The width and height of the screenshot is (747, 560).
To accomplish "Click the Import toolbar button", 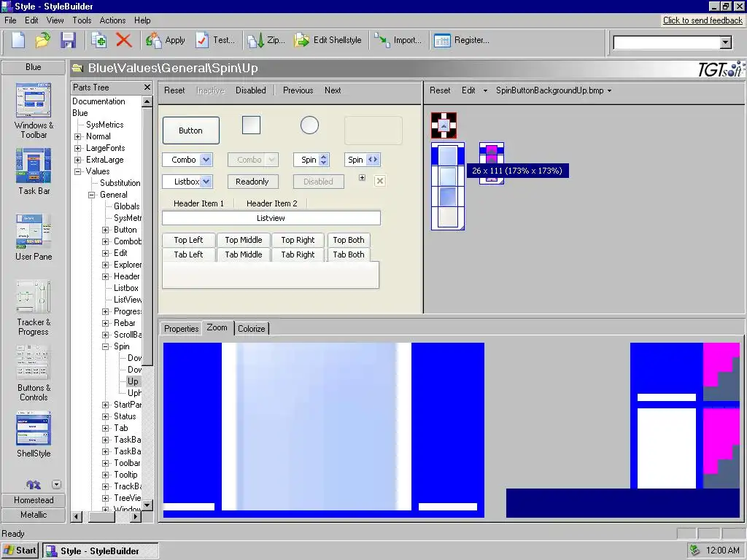I will (x=398, y=40).
